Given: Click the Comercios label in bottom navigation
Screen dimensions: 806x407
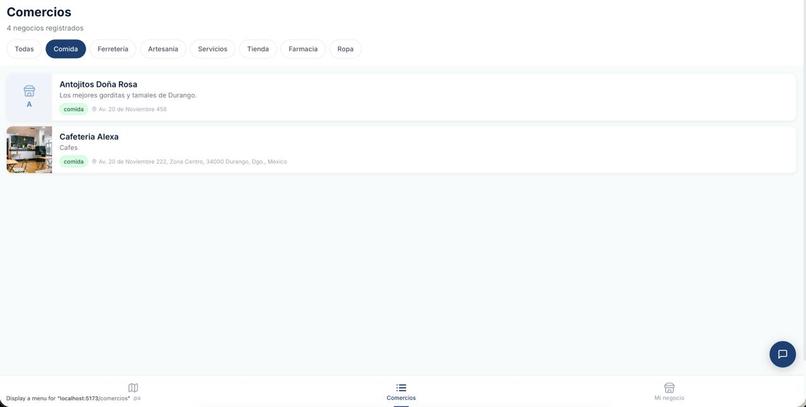Looking at the screenshot, I should pyautogui.click(x=401, y=398).
